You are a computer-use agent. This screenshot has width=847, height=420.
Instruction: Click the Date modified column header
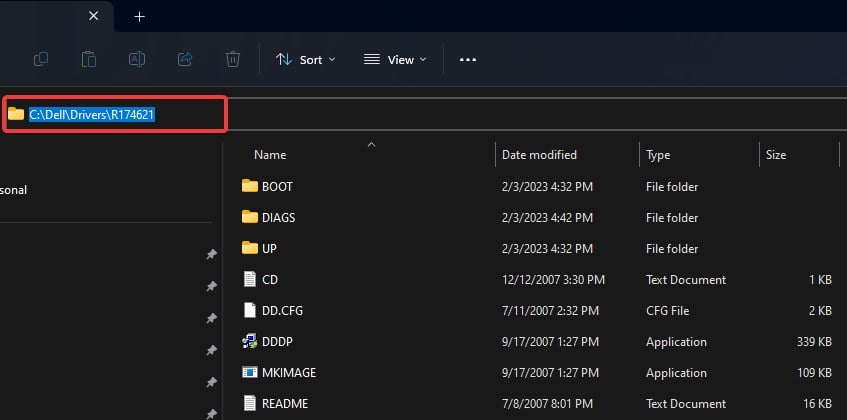(x=539, y=155)
